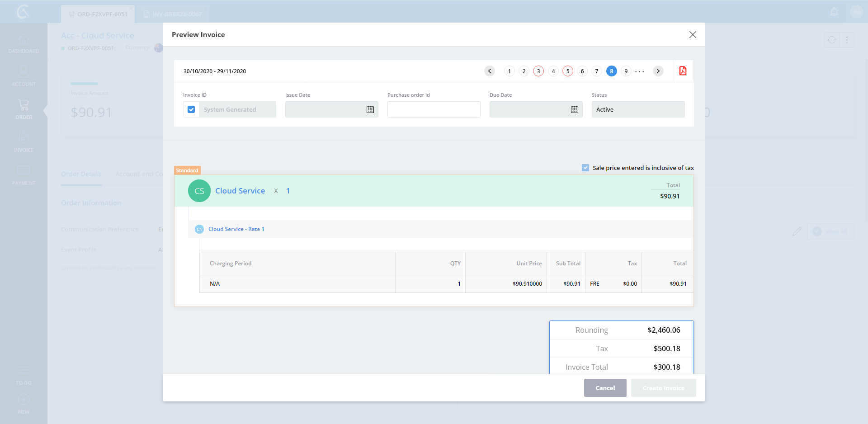Toggle sale price inclusive of tax checkbox

pos(585,168)
